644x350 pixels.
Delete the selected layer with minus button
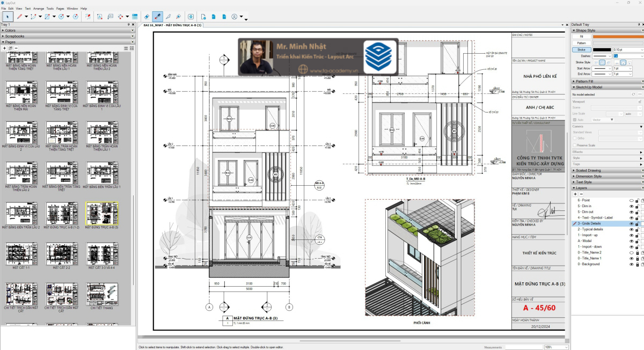point(581,194)
